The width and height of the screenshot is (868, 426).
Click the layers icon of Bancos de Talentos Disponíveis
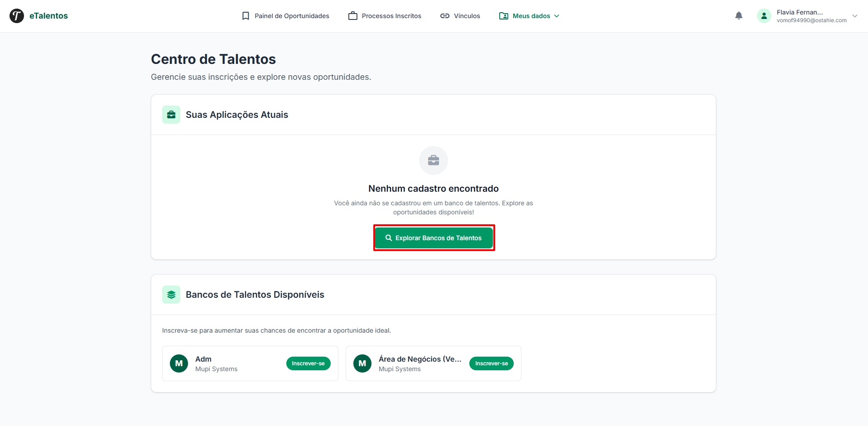(x=171, y=294)
